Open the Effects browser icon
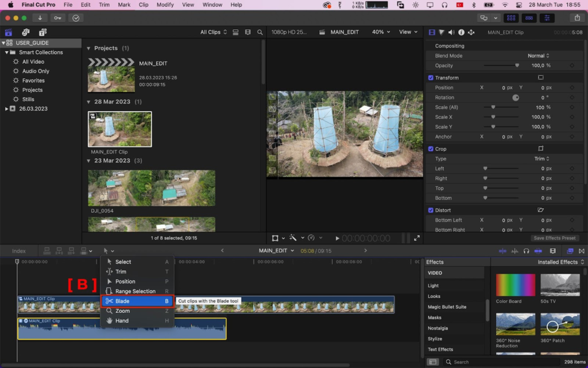 [570, 251]
